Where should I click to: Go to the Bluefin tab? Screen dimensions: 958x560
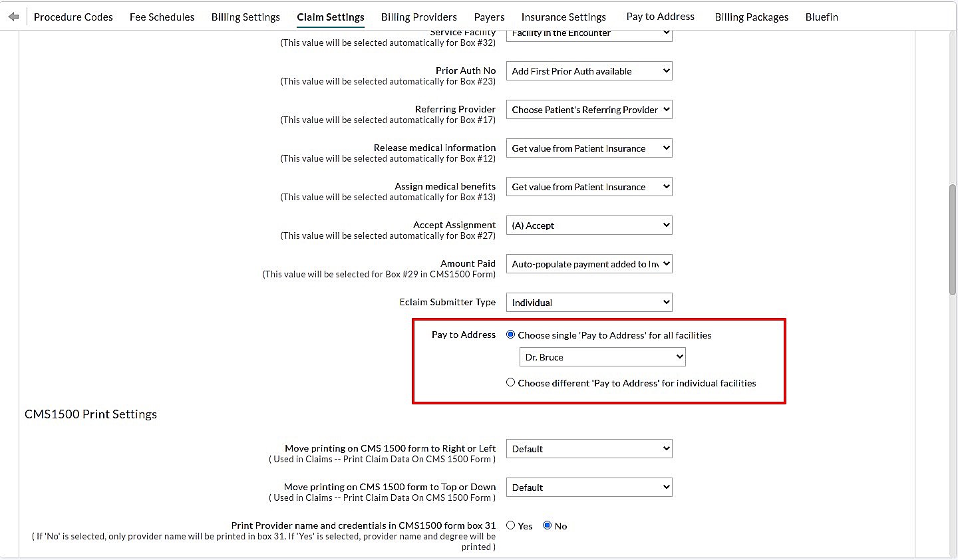[x=822, y=17]
